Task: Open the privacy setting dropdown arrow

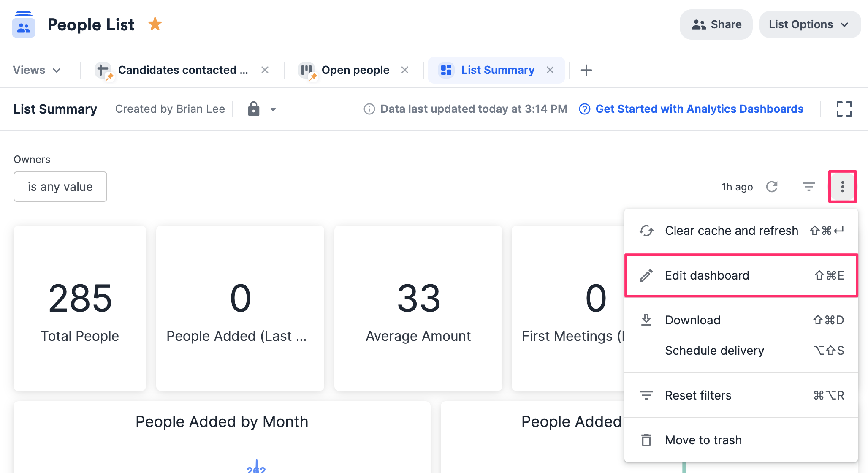Action: point(273,109)
